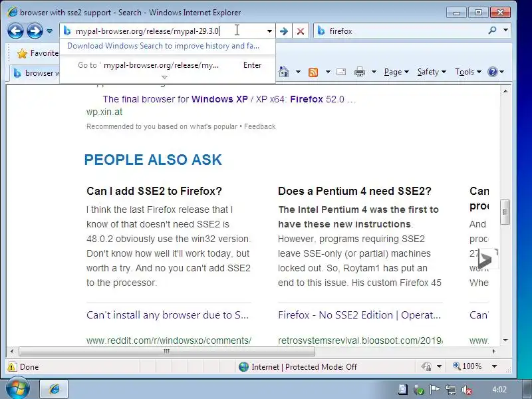Click the Back navigation arrow
The image size is (532, 399).
(15, 31)
